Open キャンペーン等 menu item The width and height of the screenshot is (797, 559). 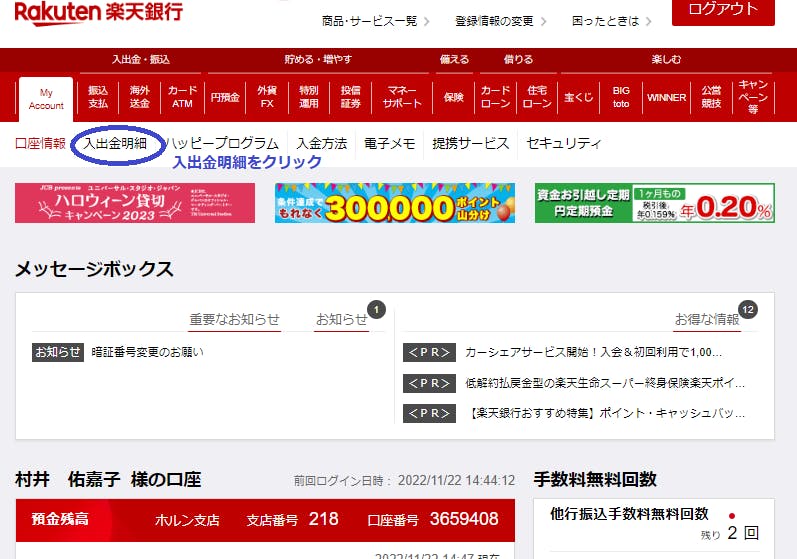pos(753,97)
